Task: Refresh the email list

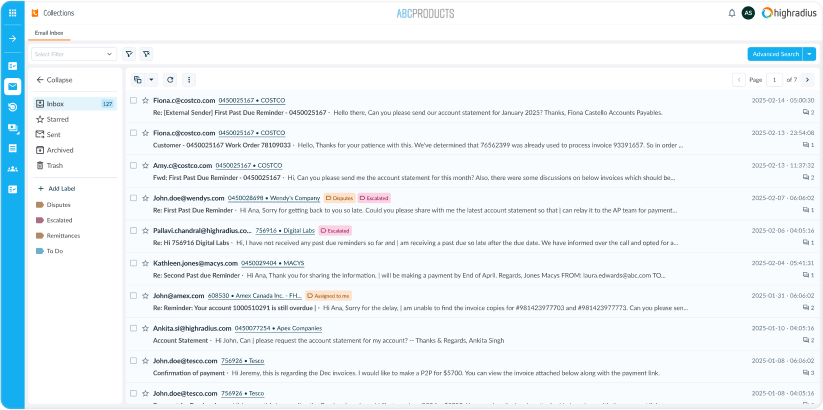Action: pos(170,80)
